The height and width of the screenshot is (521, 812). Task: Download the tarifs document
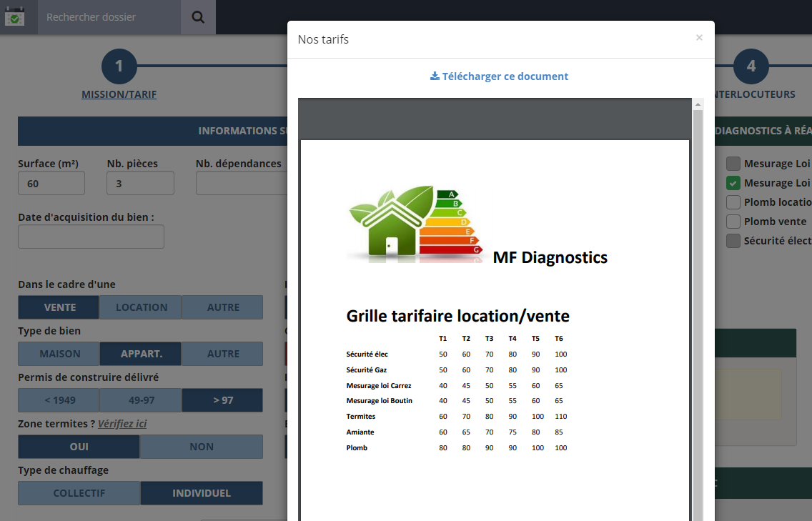499,76
